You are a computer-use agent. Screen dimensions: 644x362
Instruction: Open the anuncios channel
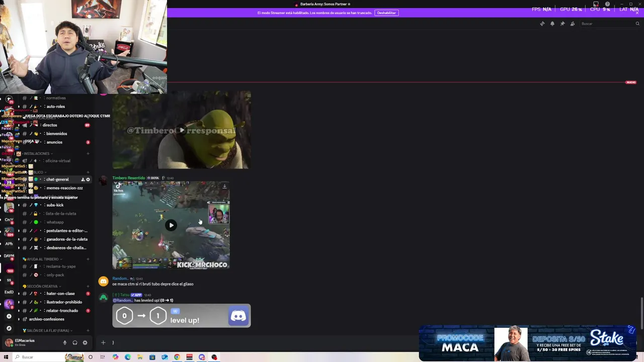point(55,142)
